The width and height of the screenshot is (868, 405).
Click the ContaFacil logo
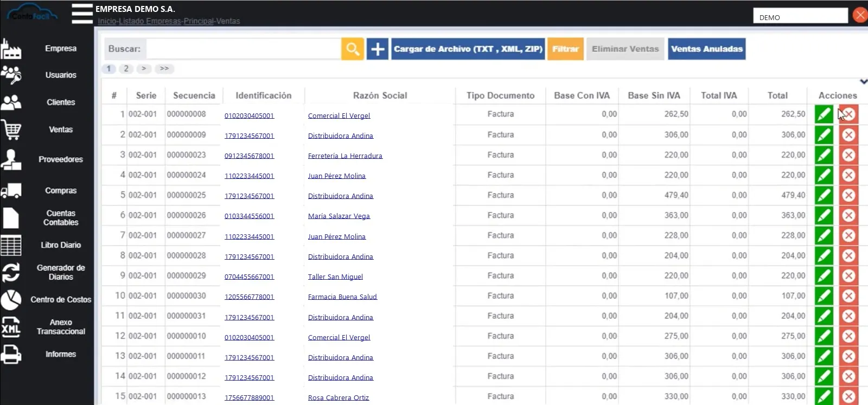tap(33, 13)
